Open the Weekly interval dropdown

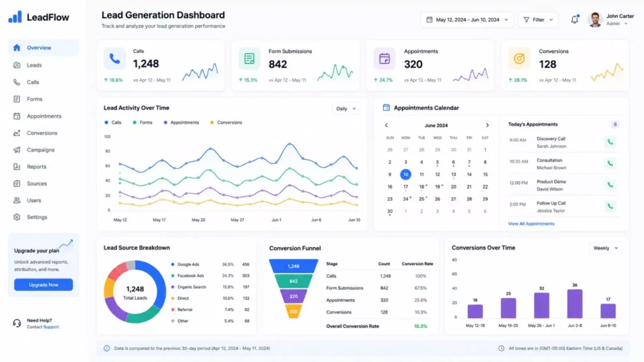pyautogui.click(x=606, y=248)
